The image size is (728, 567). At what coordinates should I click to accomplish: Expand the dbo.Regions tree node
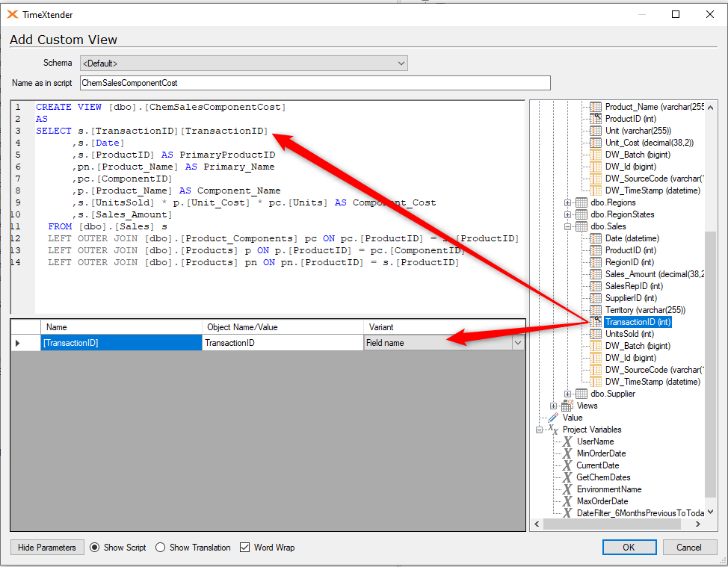click(567, 202)
